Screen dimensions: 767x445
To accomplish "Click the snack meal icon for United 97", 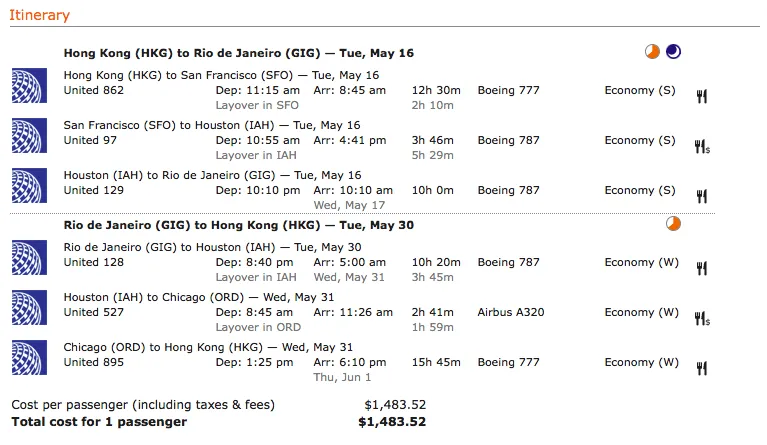I will [702, 146].
